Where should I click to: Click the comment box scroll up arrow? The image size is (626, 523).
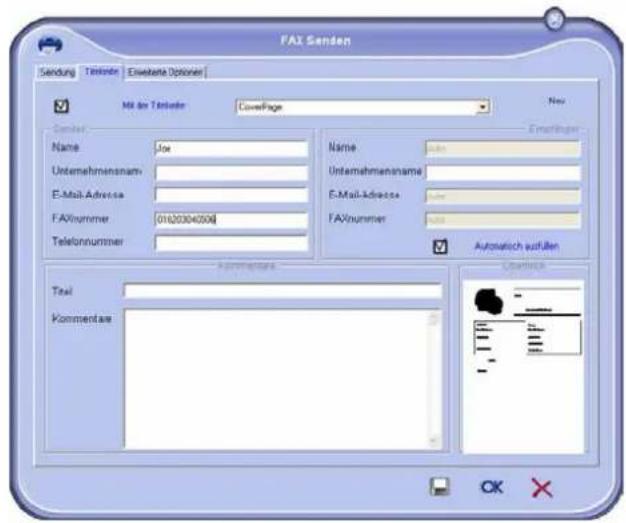click(434, 318)
